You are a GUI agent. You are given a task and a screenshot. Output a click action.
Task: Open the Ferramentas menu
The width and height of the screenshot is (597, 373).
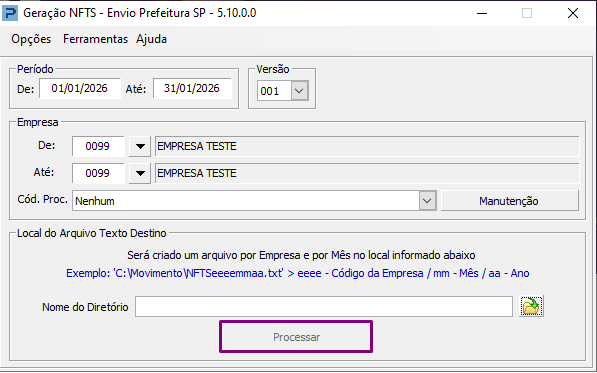tap(95, 39)
